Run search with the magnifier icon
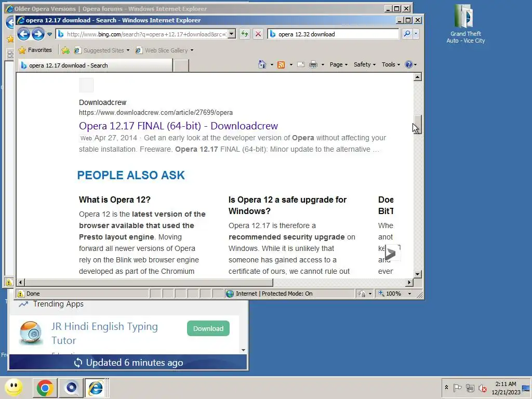 [x=407, y=34]
